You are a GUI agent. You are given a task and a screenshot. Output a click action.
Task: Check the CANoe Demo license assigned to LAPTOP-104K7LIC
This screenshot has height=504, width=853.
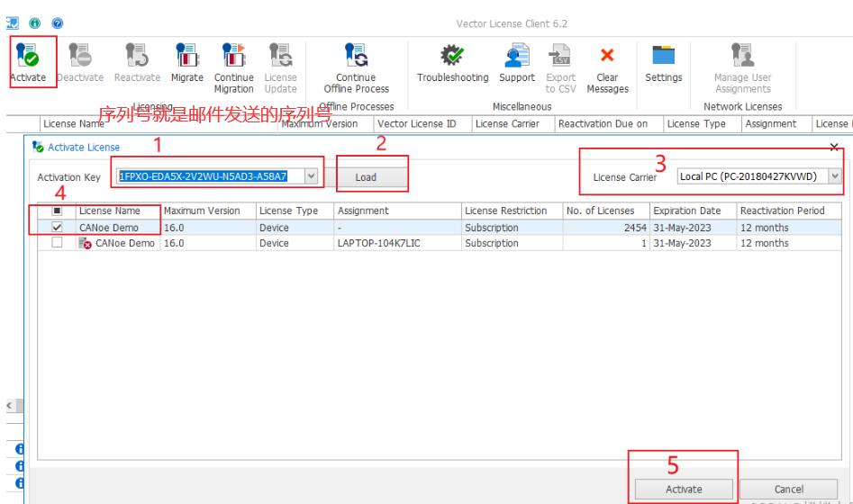57,242
